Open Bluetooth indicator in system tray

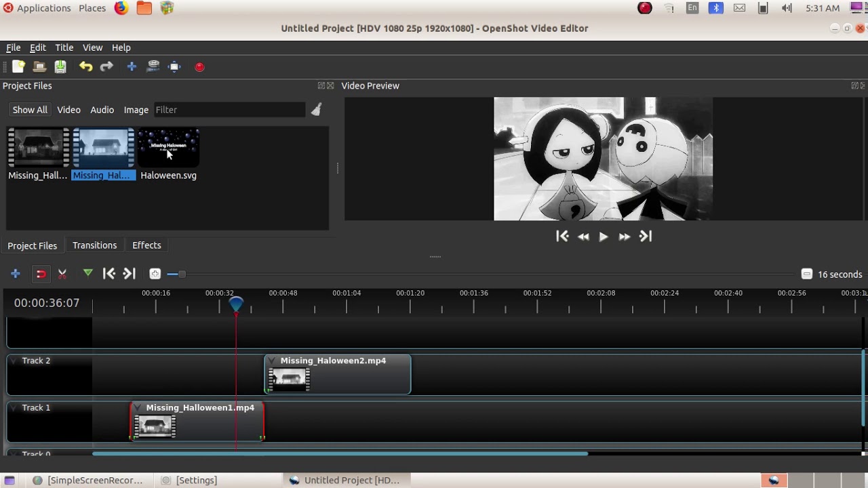716,8
